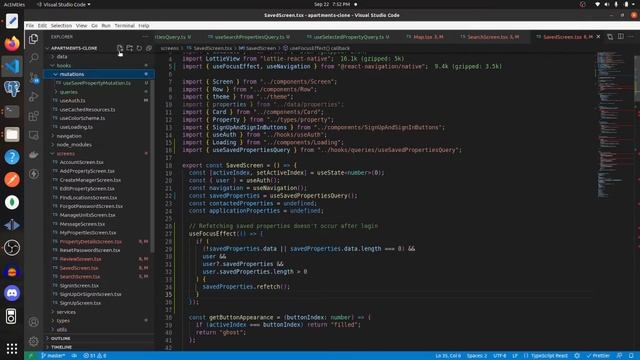Synchronize changes from the status bar
640x360 pixels.
(x=75, y=356)
